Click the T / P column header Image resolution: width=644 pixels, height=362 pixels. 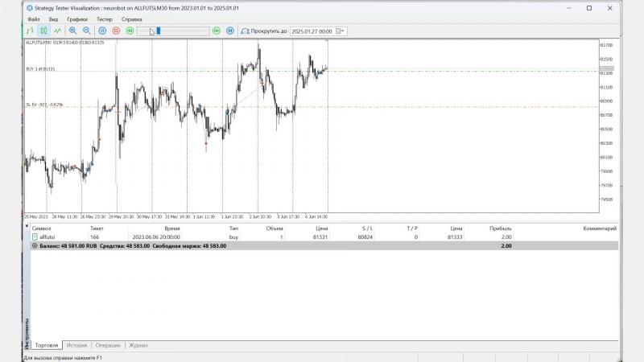tap(412, 228)
